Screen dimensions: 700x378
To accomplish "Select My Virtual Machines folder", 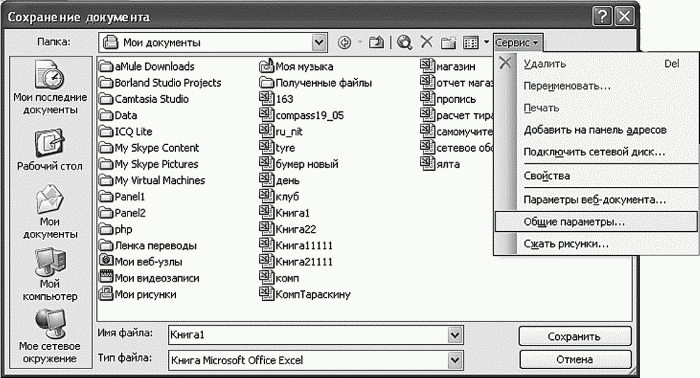I will [152, 180].
